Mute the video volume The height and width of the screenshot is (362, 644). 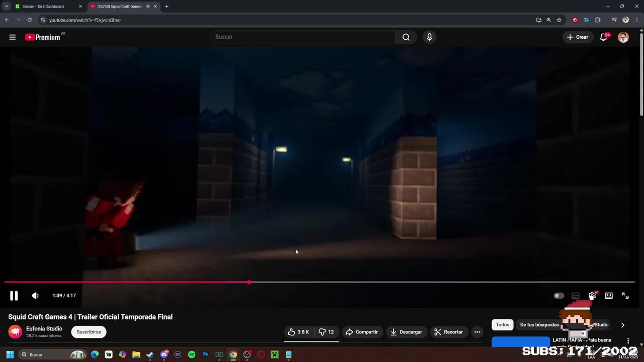35,296
